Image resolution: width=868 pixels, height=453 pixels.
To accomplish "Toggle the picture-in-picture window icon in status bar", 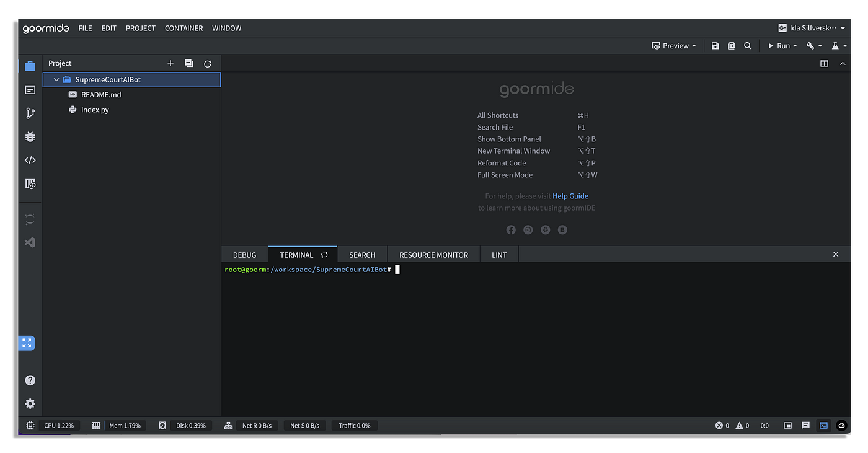I will [788, 426].
